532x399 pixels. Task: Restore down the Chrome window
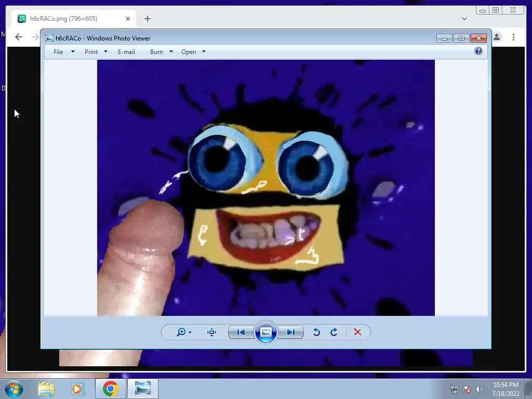click(496, 10)
